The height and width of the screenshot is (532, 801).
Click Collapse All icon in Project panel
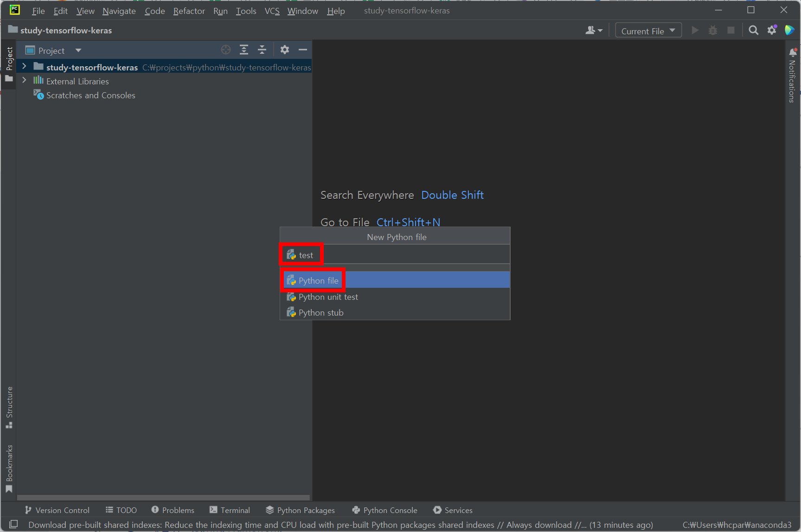[262, 50]
